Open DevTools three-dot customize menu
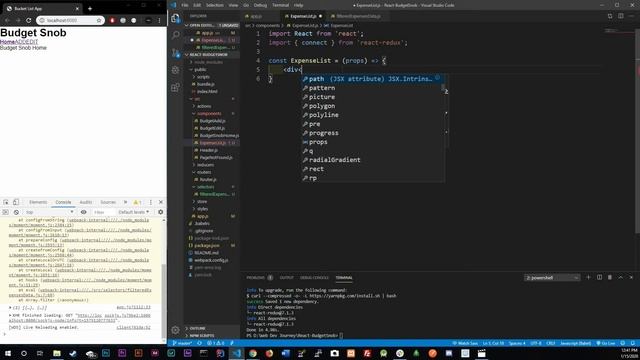640x360 pixels. click(151, 202)
